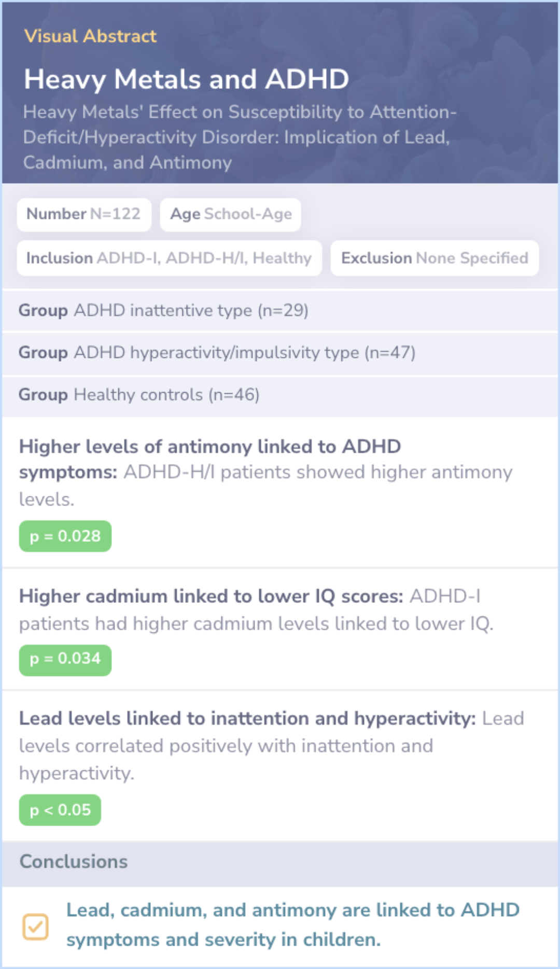Image resolution: width=560 pixels, height=969 pixels.
Task: Click the p = 0.028 green badge
Action: click(x=65, y=536)
